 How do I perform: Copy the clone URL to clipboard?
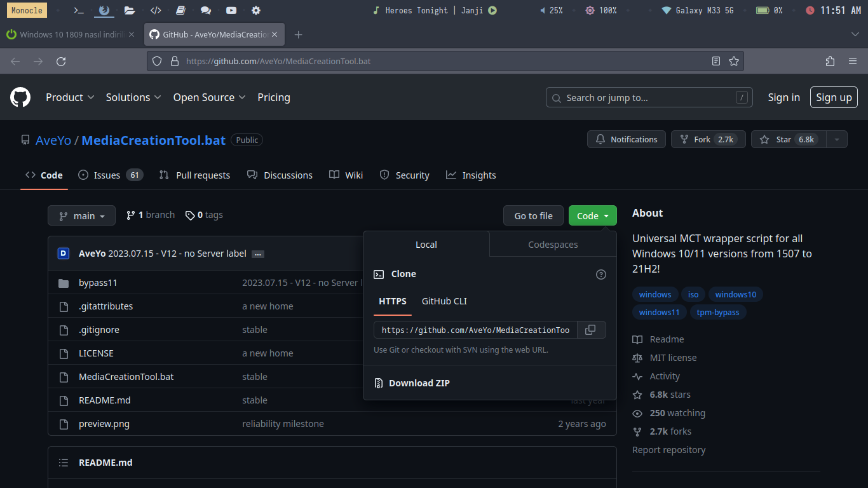pyautogui.click(x=591, y=330)
